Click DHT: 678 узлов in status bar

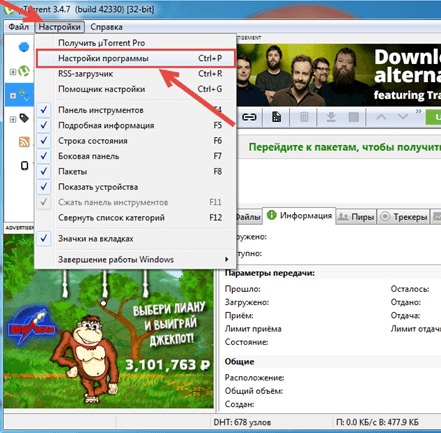242,422
